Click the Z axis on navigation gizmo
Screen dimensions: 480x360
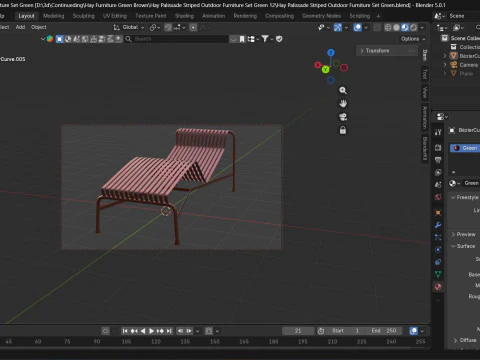point(331,53)
